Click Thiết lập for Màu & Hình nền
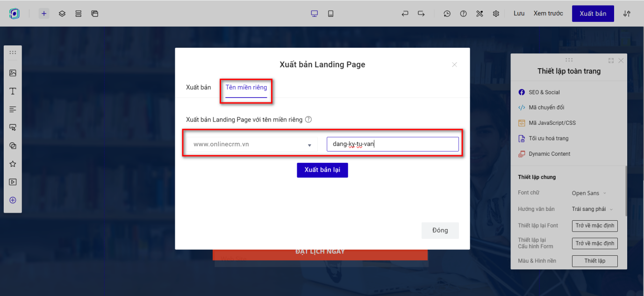The height and width of the screenshot is (296, 644). [594, 261]
